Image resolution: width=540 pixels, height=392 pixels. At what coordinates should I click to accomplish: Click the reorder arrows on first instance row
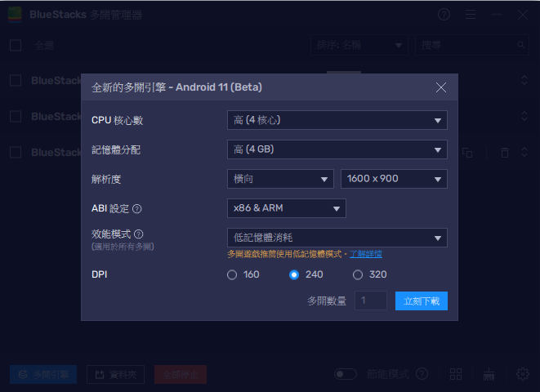pos(524,80)
